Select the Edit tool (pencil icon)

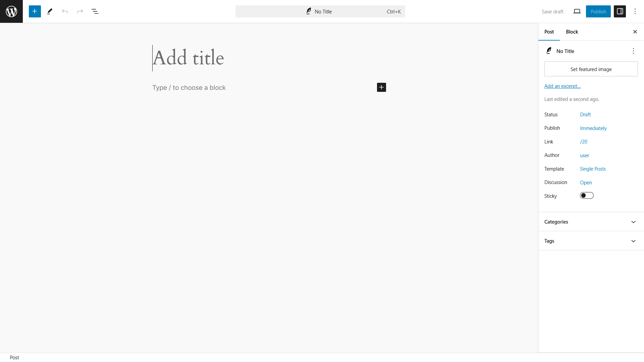click(50, 11)
